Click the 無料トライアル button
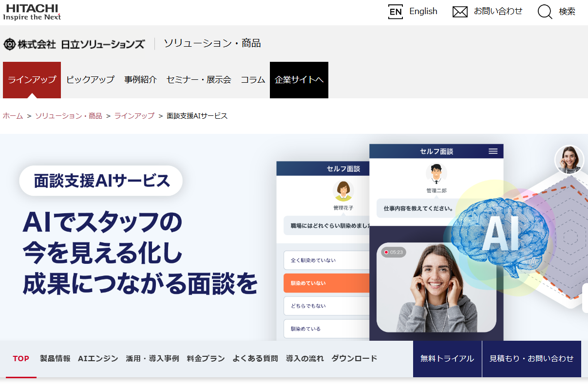The width and height of the screenshot is (588, 386). click(447, 359)
